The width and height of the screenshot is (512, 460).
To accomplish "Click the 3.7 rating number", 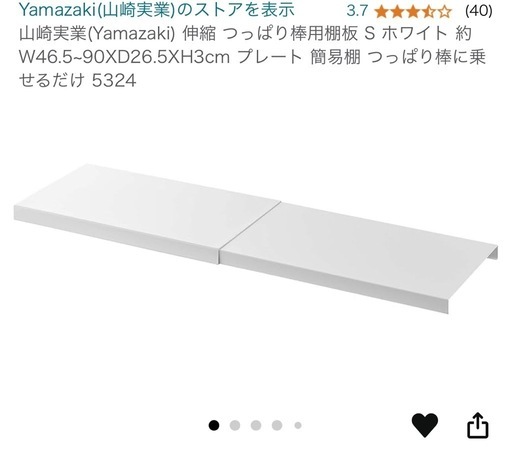I will tap(357, 11).
